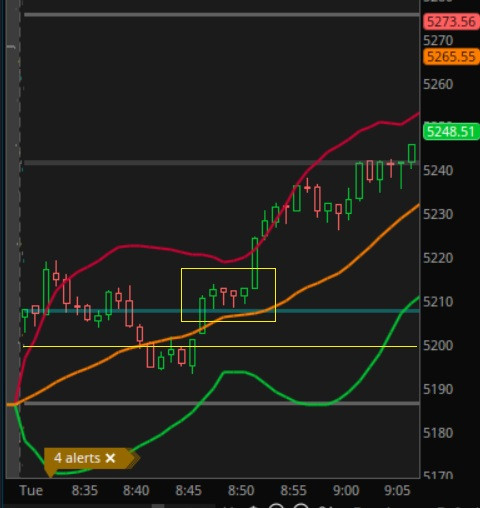480x508 pixels.
Task: Click the 8:50 time axis label
Action: tap(241, 491)
